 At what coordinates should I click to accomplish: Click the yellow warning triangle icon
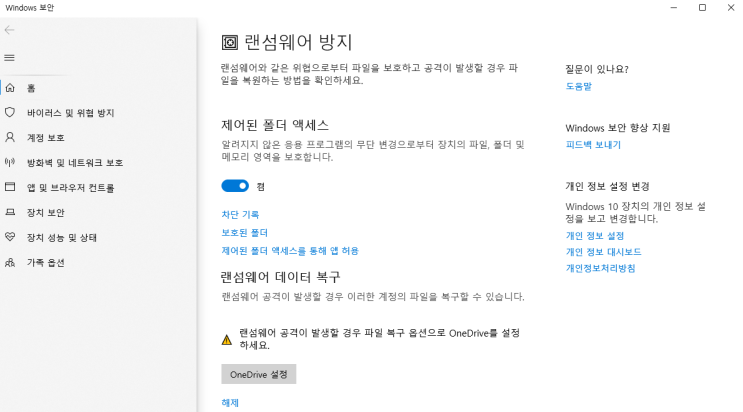click(227, 339)
